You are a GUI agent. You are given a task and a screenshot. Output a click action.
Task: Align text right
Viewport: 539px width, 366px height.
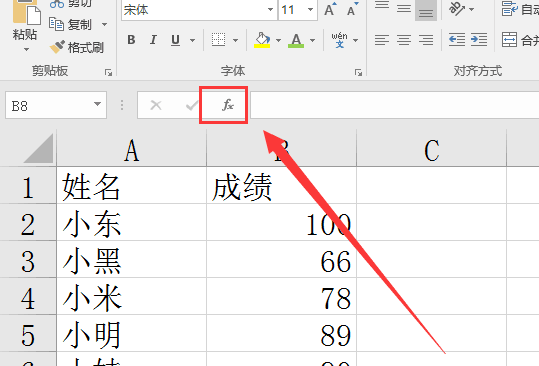click(x=426, y=40)
